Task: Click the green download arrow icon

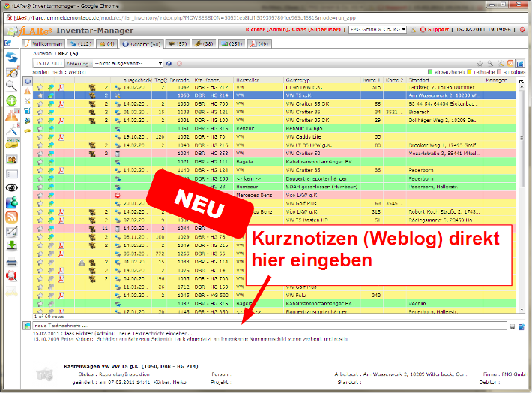Action: coord(12,244)
